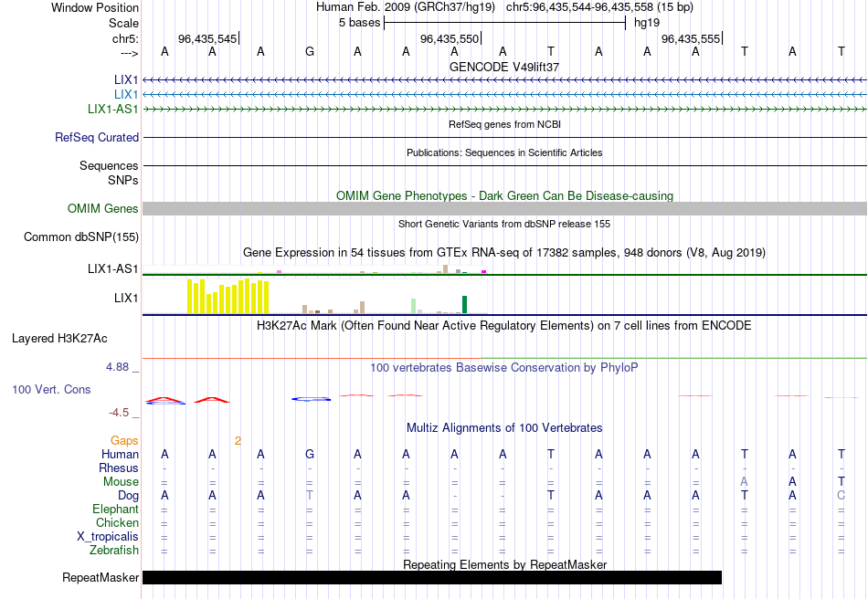868x599 pixels.
Task: Select the Mouse species row label
Action: pyautogui.click(x=121, y=482)
